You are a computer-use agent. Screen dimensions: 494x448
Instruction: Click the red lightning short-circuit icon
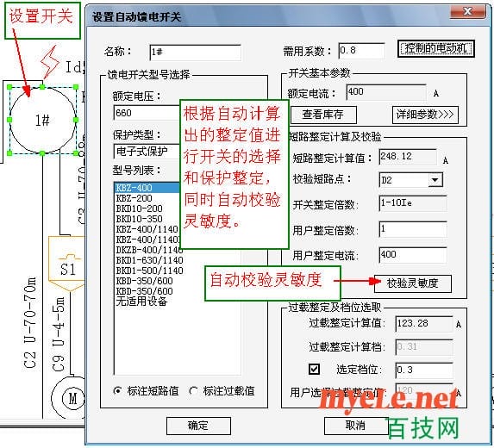tap(50, 62)
